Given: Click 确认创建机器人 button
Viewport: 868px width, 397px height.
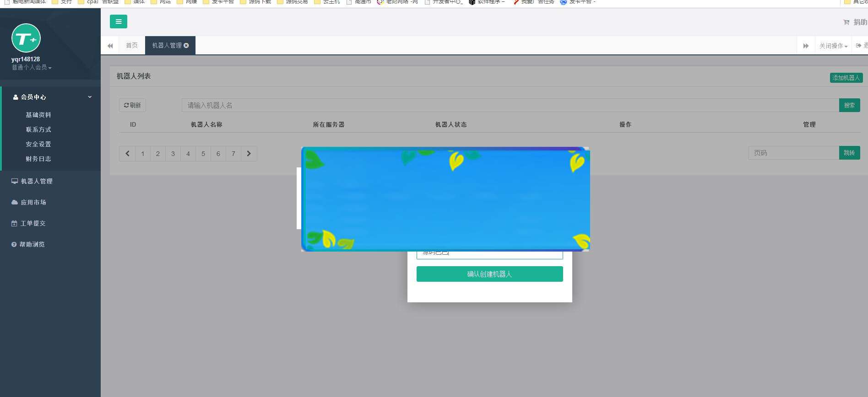Looking at the screenshot, I should click(489, 274).
